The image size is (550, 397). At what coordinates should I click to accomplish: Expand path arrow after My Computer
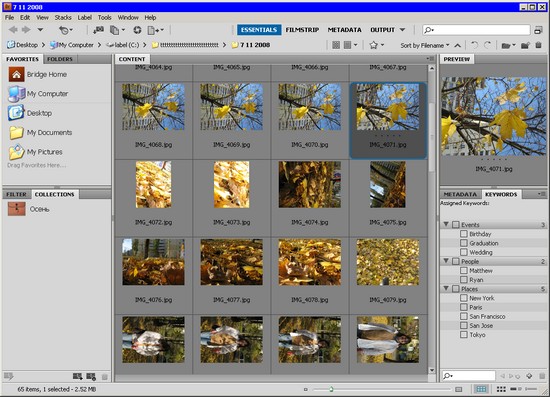(x=99, y=45)
